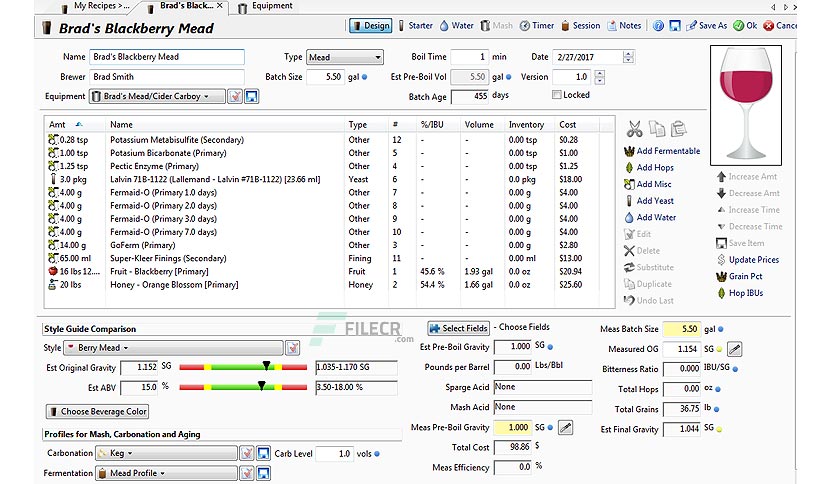Click Add Hops
The image size is (836, 484).
[x=648, y=167]
